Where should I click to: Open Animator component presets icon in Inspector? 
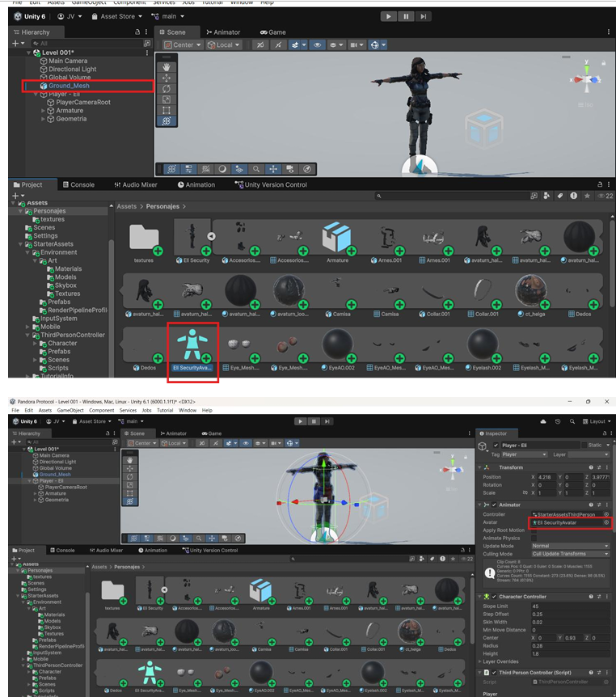pyautogui.click(x=599, y=505)
